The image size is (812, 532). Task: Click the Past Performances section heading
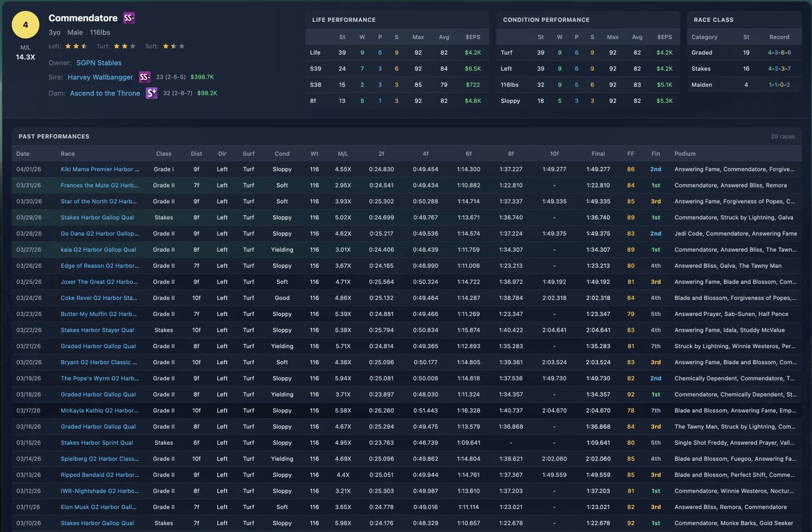[54, 137]
